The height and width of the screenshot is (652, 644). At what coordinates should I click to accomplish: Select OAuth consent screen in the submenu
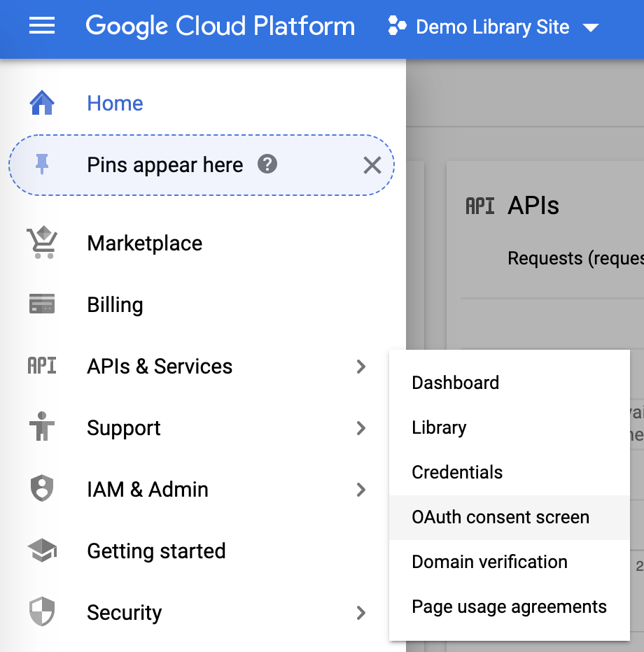(509, 517)
